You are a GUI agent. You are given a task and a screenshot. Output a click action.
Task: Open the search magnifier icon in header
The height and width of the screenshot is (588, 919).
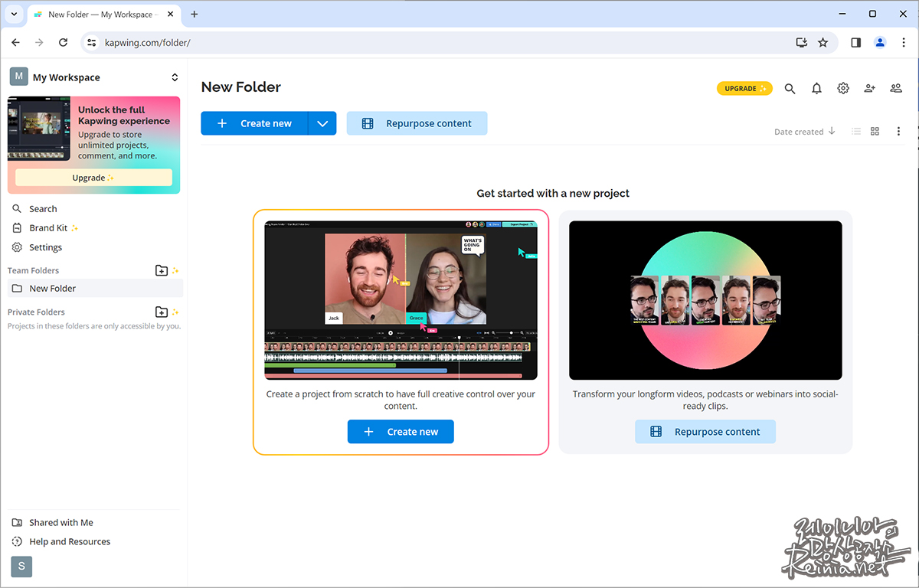click(790, 89)
